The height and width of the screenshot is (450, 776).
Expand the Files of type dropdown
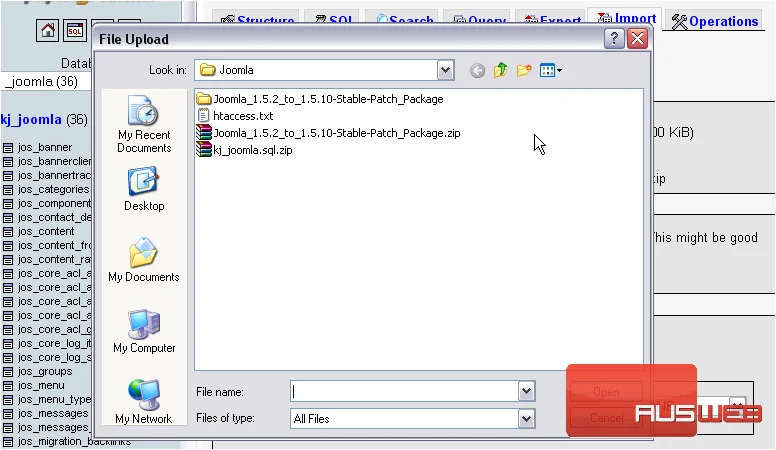(x=526, y=419)
